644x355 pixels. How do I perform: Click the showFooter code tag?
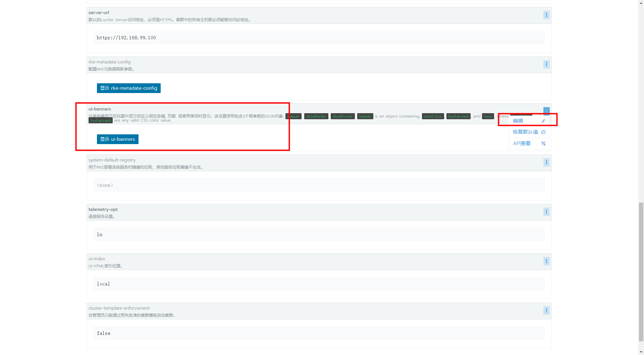[x=342, y=116]
